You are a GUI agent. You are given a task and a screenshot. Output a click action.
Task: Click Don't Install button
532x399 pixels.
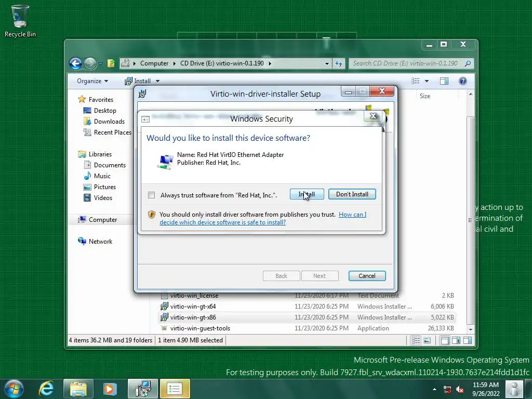point(352,194)
